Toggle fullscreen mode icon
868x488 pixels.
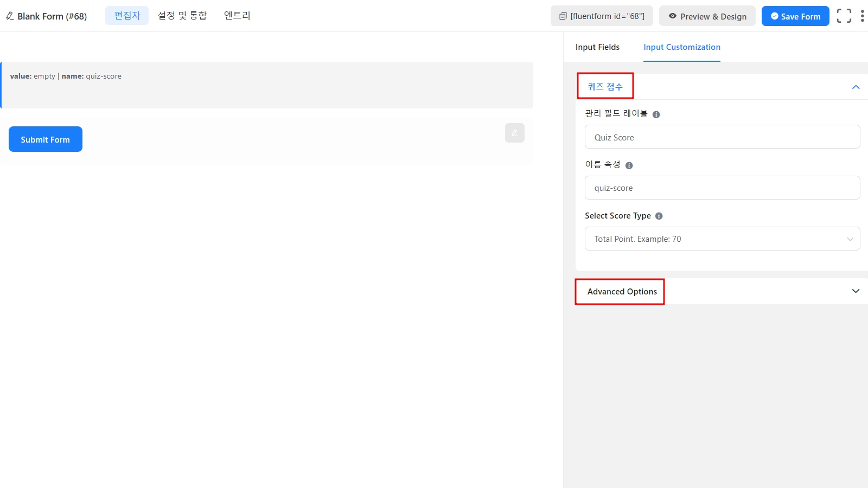[x=844, y=16]
